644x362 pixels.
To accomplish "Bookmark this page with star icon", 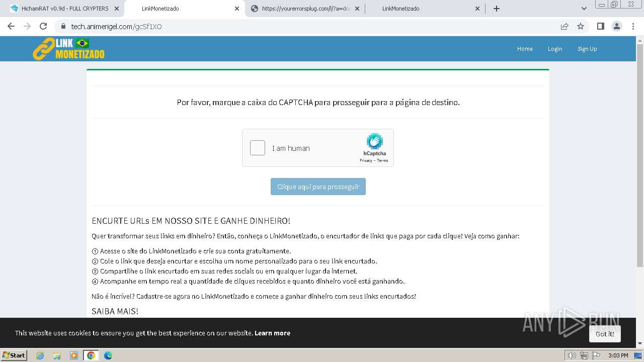I will [581, 26].
